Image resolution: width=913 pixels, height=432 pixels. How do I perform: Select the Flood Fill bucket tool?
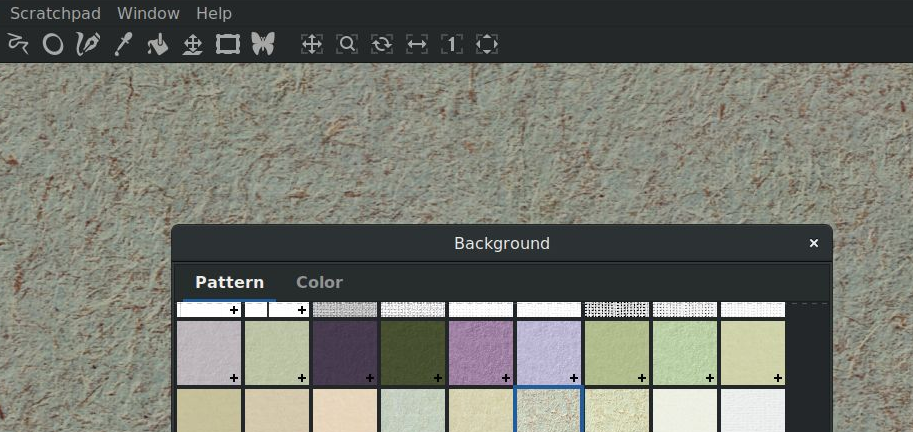pos(158,44)
